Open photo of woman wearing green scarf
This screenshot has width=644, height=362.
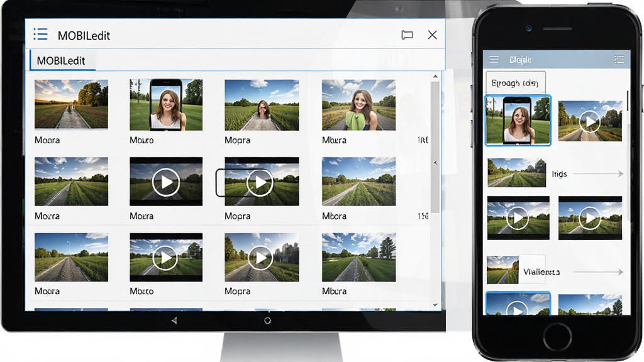(x=358, y=105)
